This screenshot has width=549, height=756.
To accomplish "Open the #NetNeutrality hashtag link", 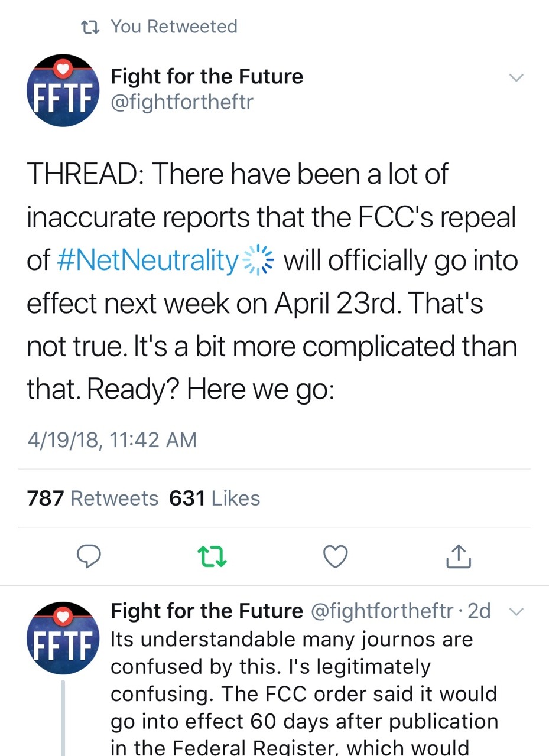I will [x=148, y=260].
